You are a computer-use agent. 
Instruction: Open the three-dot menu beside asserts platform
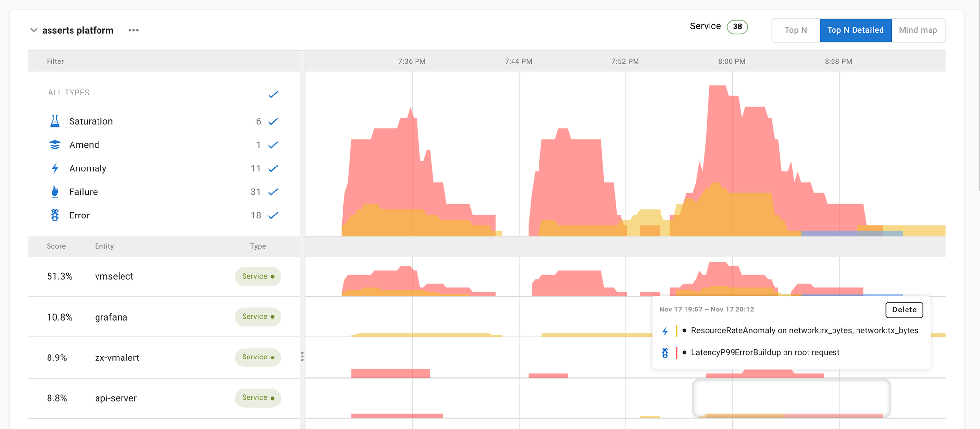point(133,30)
